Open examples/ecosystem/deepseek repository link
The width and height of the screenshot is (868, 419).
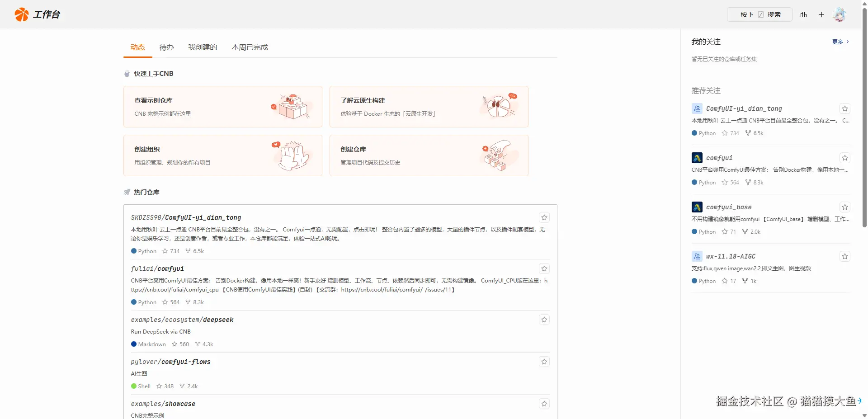[x=182, y=320]
